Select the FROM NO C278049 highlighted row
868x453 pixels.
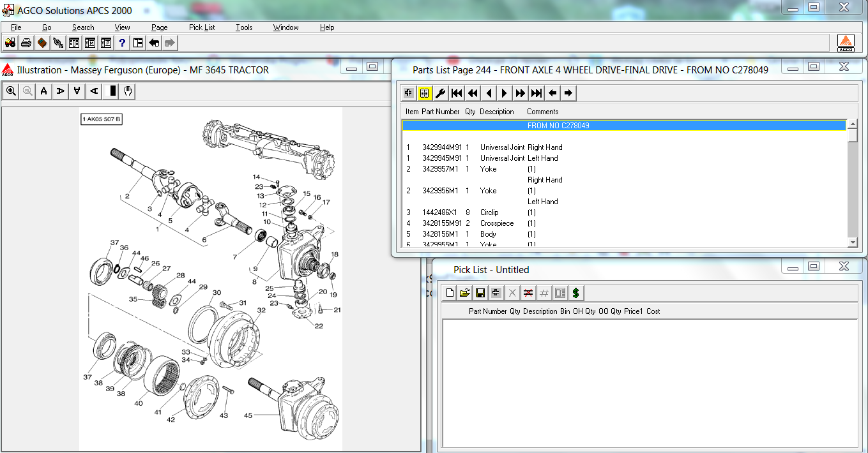click(x=624, y=126)
